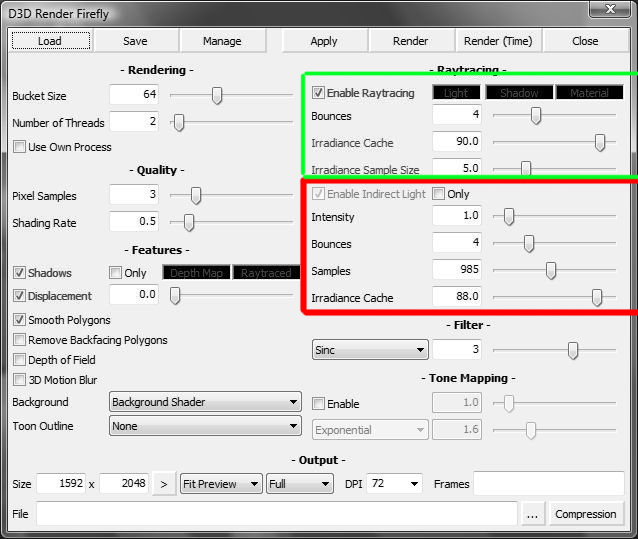Click the Frames input field
Image resolution: width=638 pixels, height=539 pixels.
point(549,483)
